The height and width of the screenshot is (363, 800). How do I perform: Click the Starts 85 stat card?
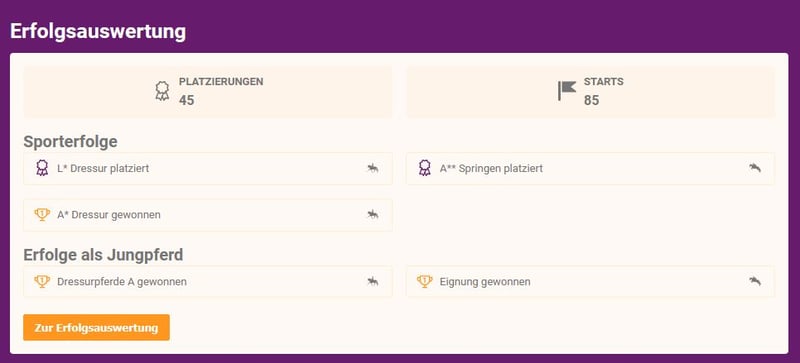590,92
